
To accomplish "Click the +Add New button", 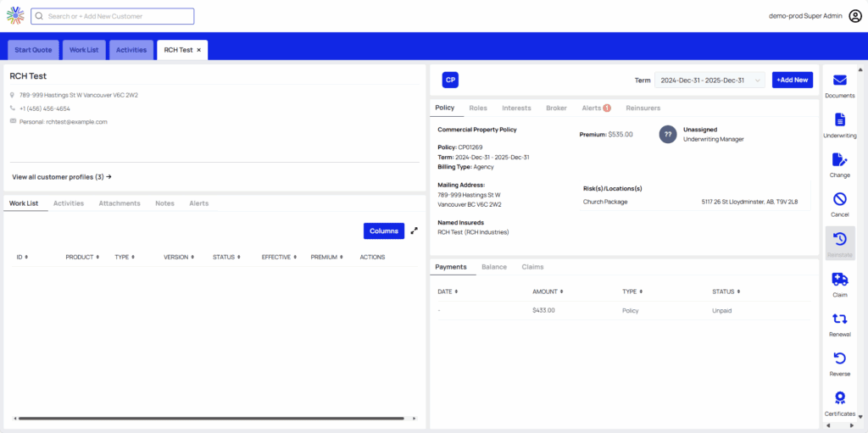I will click(793, 80).
